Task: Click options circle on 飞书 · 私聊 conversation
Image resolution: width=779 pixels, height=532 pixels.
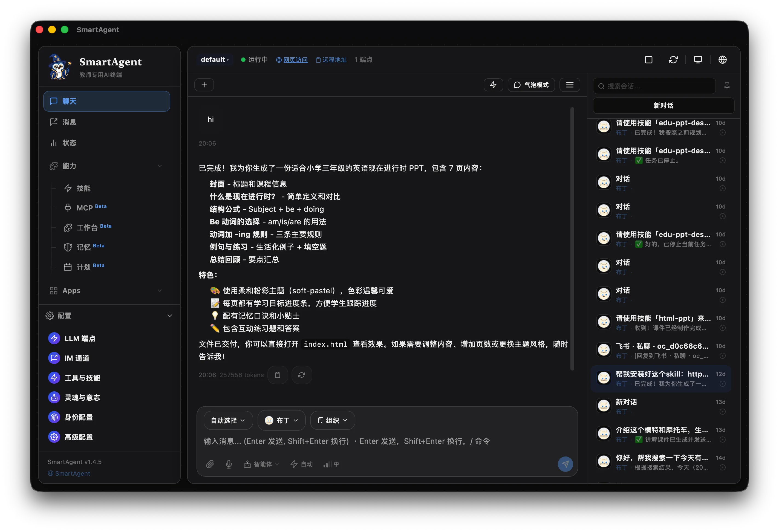Action: pos(723,356)
